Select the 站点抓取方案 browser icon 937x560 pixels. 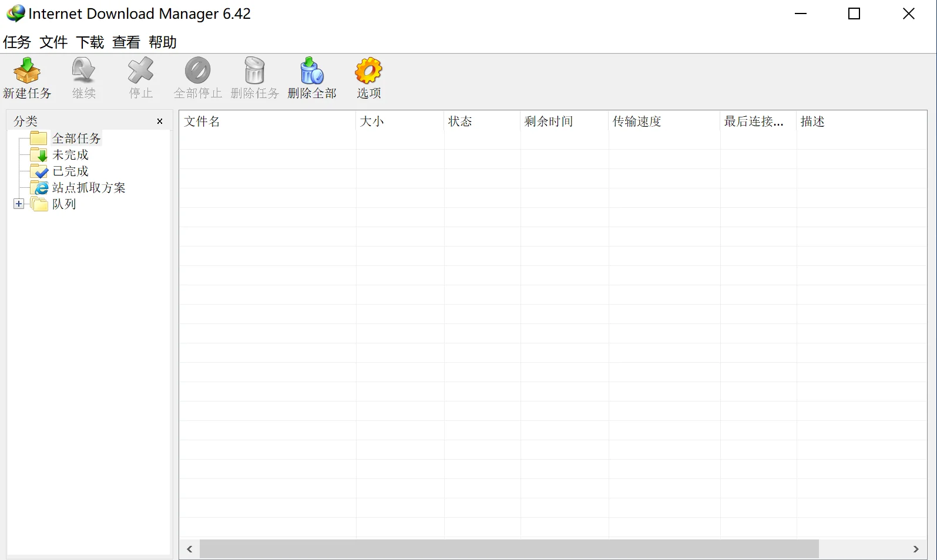tap(39, 187)
